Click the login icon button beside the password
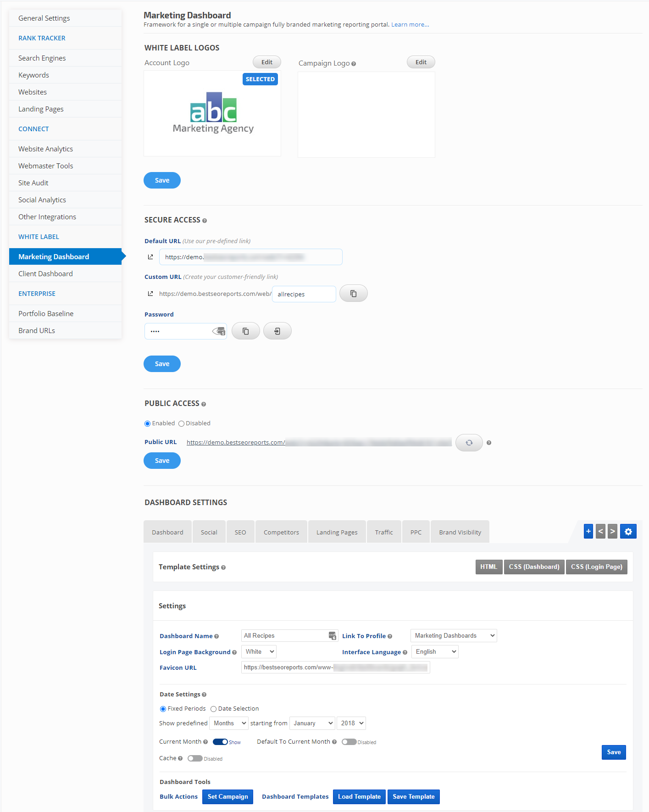 [x=277, y=331]
